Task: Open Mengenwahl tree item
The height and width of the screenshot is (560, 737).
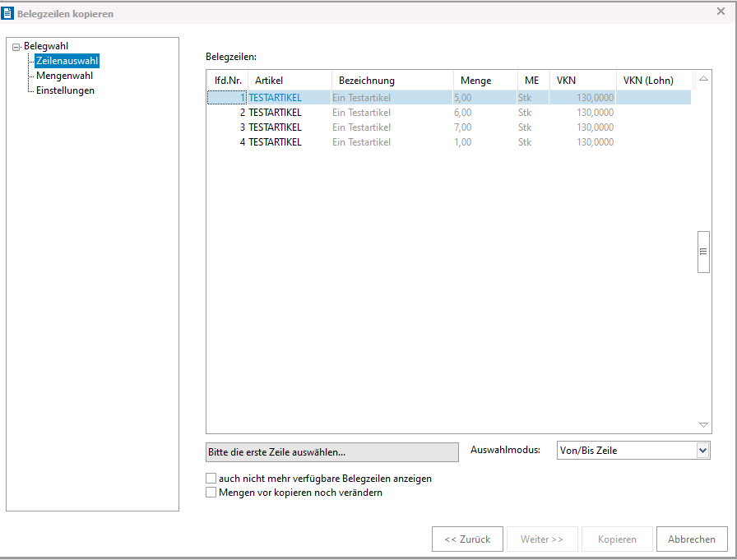Action: click(x=64, y=76)
